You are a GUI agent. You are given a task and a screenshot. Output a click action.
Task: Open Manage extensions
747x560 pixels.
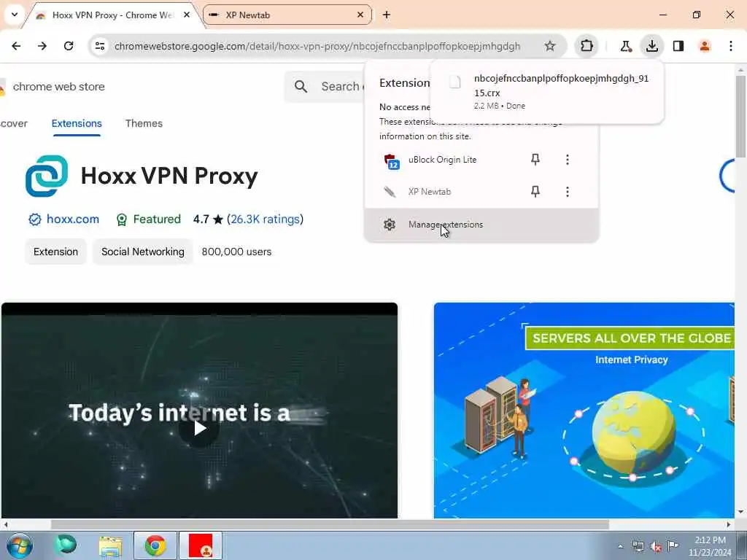pos(481,225)
